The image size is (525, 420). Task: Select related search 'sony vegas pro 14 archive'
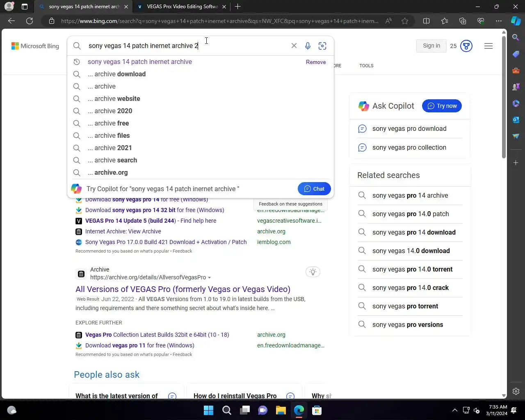coord(410,196)
